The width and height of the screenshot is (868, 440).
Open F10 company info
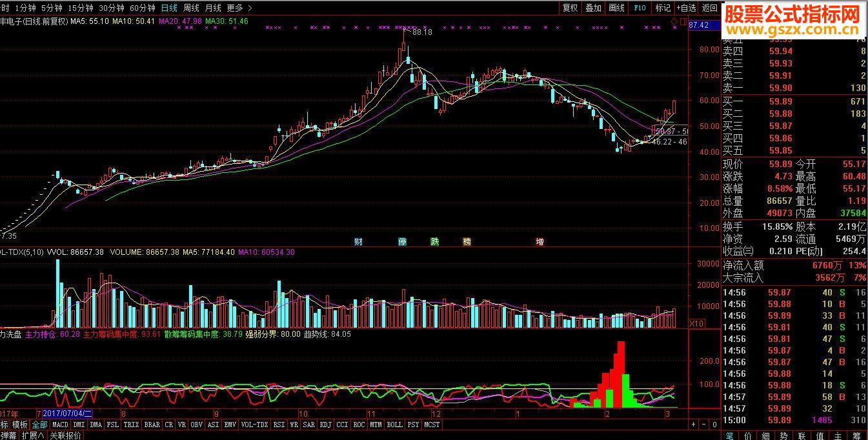point(640,8)
